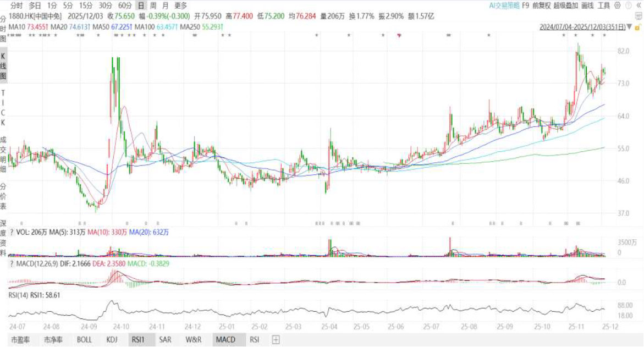Click the plus icon to add an indicator
The image size is (644, 347).
point(276,339)
